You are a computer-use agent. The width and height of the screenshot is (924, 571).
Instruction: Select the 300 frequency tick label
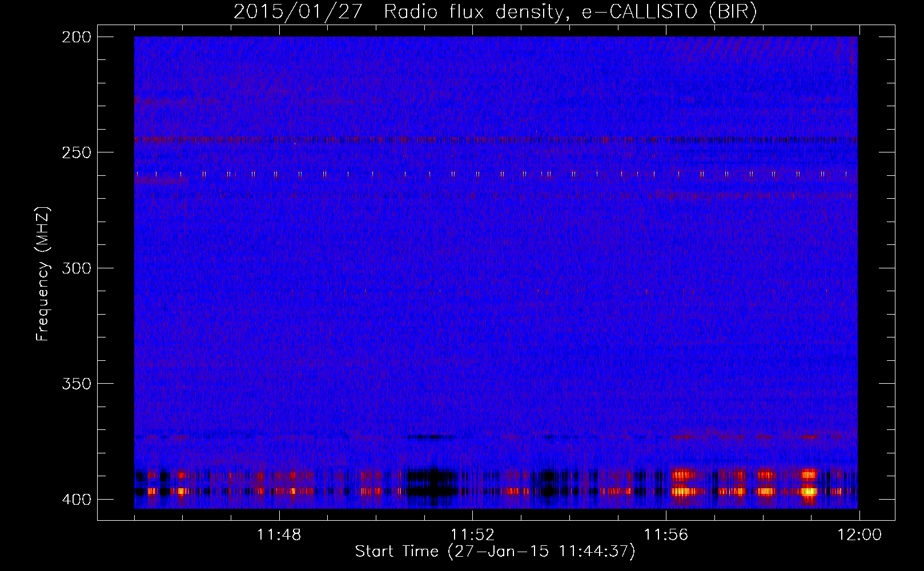point(77,268)
